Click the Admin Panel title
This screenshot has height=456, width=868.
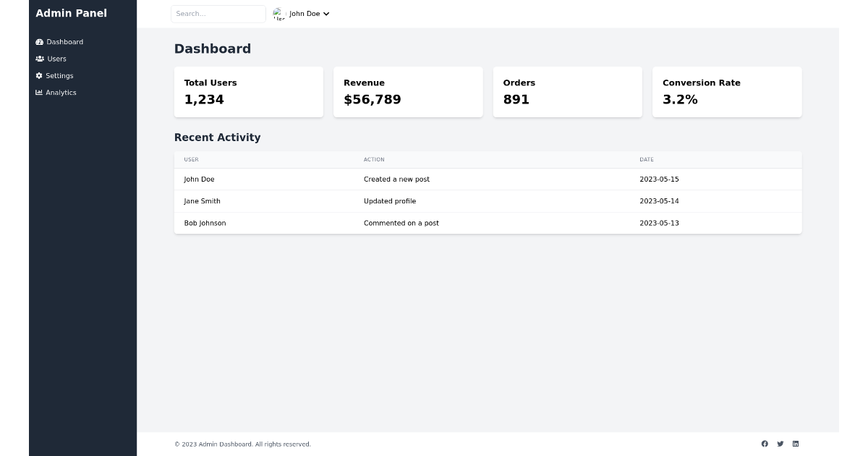click(x=71, y=13)
